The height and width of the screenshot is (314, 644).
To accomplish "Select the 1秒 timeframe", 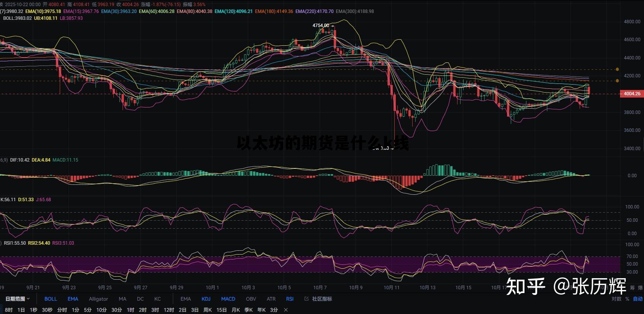I will coord(33,310).
